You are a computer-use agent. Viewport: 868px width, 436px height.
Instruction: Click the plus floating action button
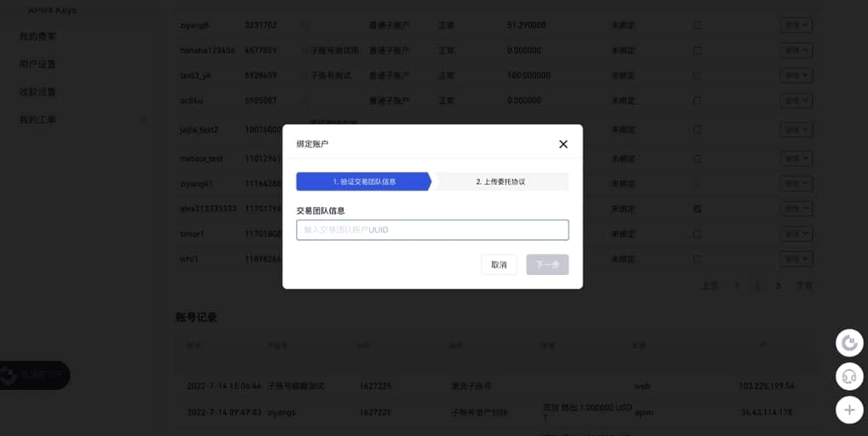click(x=848, y=410)
